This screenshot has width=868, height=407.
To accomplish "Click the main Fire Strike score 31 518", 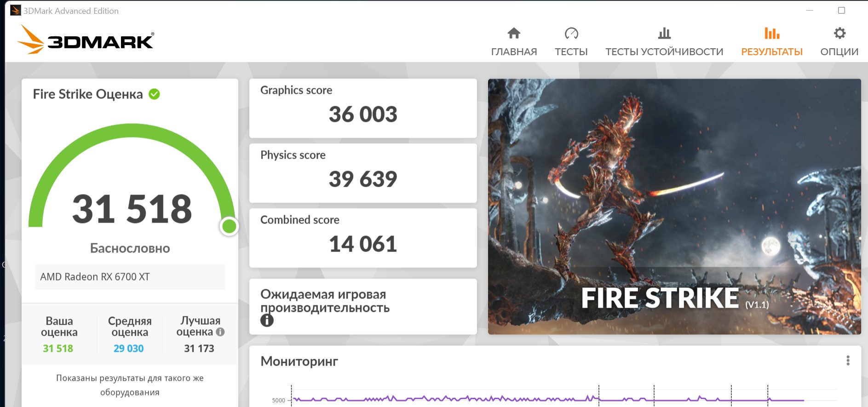I will (132, 209).
